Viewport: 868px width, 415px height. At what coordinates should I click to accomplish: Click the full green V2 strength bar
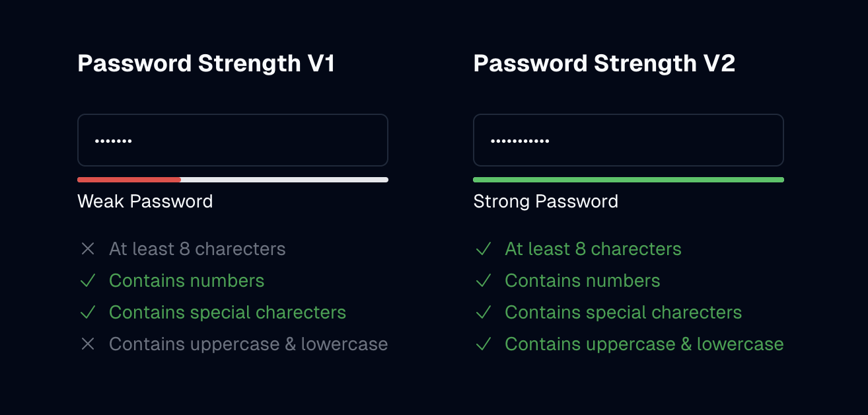[x=628, y=180]
